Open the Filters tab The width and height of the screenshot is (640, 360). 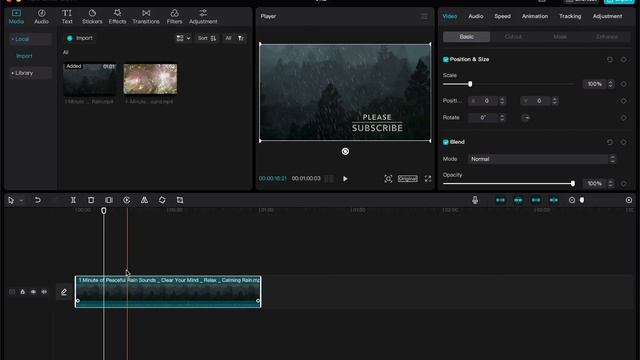pyautogui.click(x=174, y=17)
